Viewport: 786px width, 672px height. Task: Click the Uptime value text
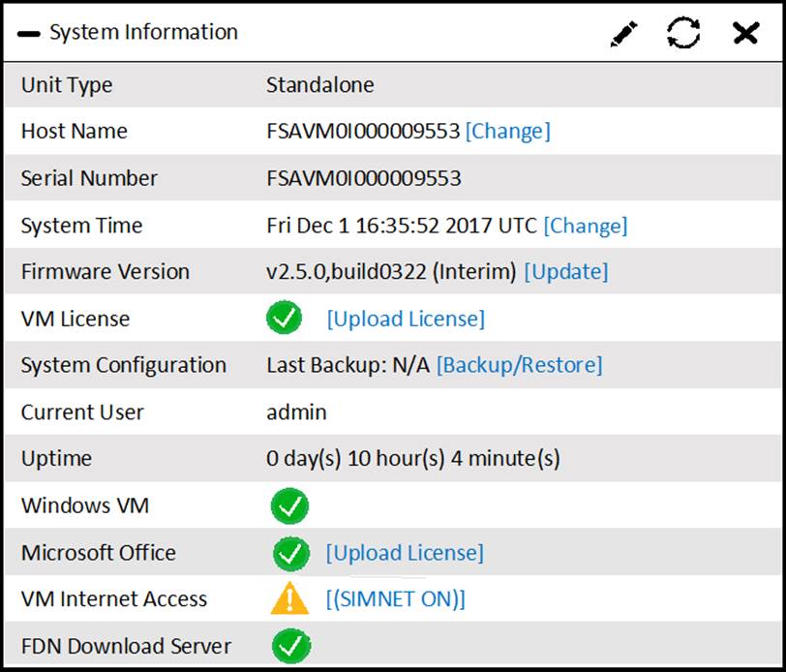pyautogui.click(x=412, y=459)
